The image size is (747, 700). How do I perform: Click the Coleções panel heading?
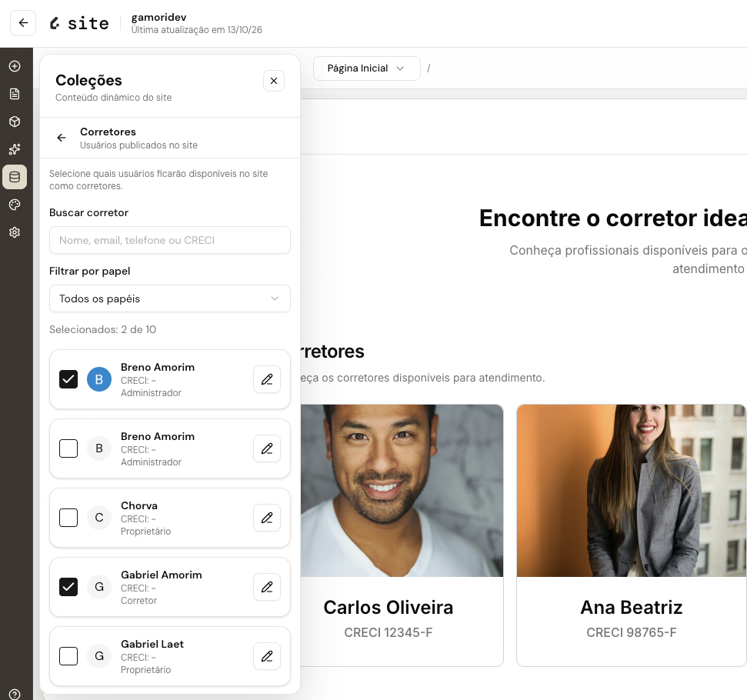88,81
